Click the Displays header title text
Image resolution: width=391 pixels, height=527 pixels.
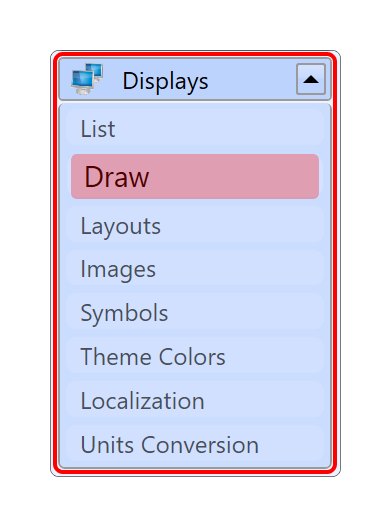pyautogui.click(x=165, y=81)
